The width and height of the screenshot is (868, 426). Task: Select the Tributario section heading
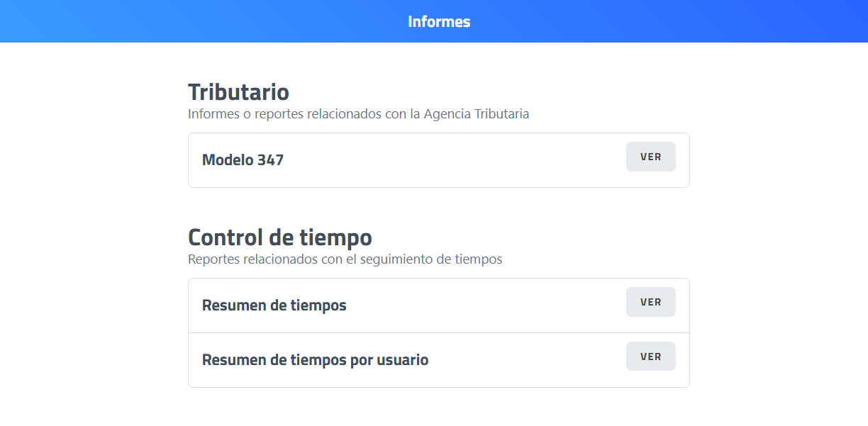[238, 92]
